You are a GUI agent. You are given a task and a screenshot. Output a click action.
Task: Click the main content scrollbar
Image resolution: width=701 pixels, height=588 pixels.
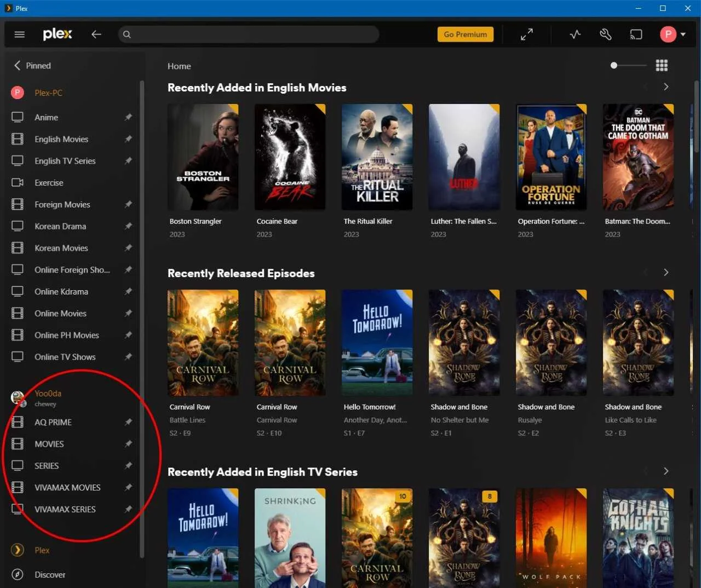(697, 117)
